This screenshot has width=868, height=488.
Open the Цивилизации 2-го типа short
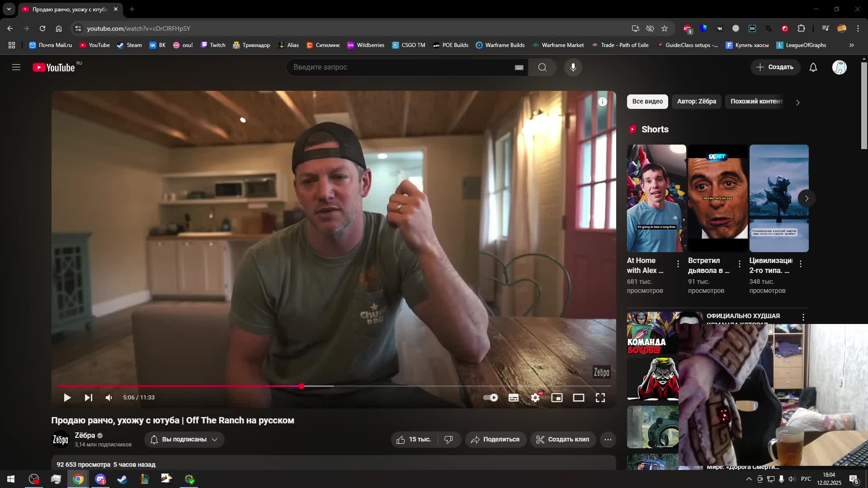779,198
